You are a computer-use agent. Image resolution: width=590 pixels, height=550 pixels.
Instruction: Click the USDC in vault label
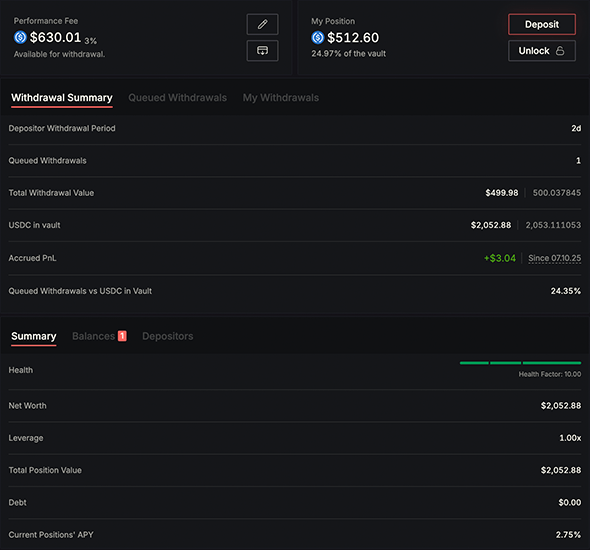[34, 225]
